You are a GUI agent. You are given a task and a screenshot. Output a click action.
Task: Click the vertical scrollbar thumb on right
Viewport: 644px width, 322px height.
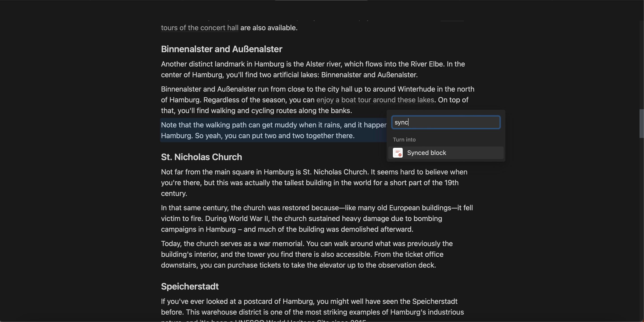642,124
